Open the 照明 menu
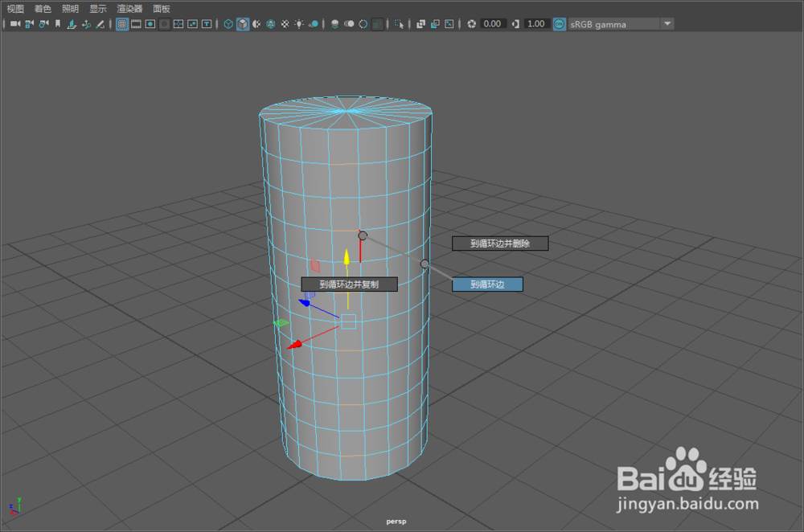Image resolution: width=804 pixels, height=532 pixels. (70, 9)
